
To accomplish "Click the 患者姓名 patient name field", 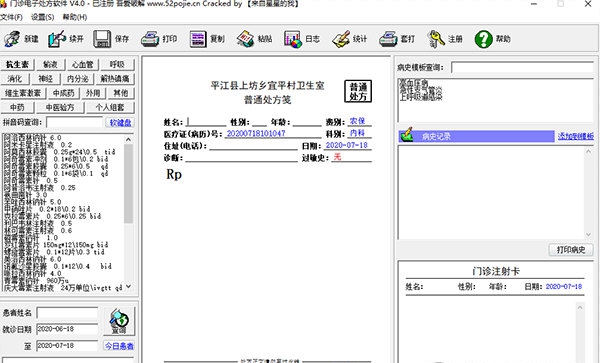I will coord(67,313).
